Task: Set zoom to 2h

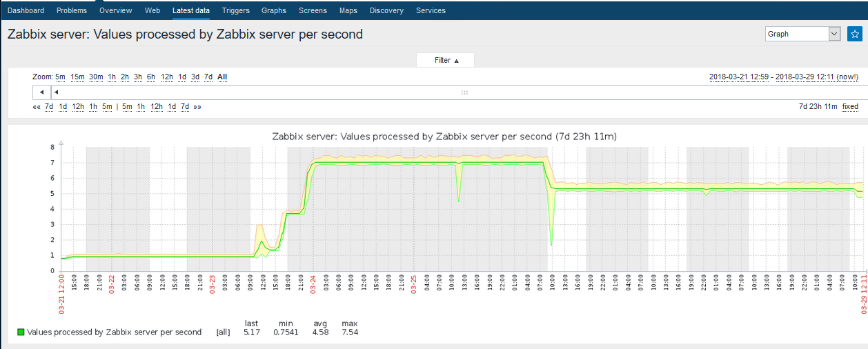Action: coord(125,77)
